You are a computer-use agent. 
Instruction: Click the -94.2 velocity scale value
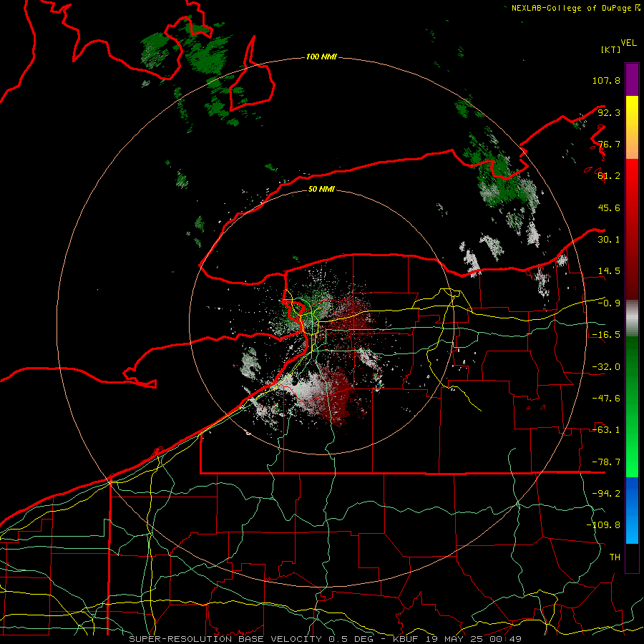(x=606, y=494)
